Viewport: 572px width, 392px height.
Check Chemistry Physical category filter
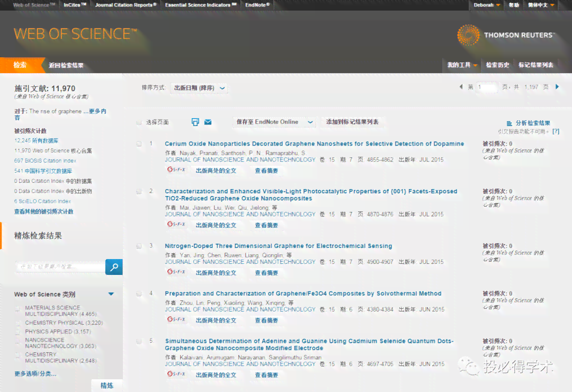(x=17, y=323)
